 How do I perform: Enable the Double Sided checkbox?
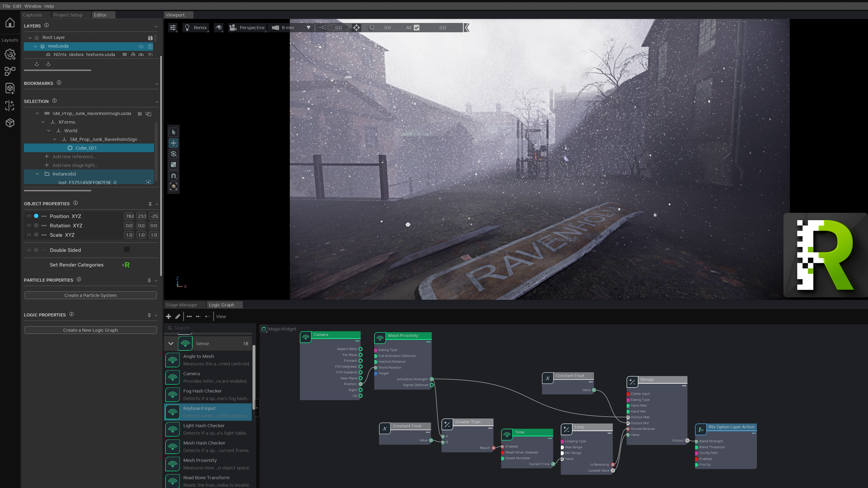tap(127, 250)
